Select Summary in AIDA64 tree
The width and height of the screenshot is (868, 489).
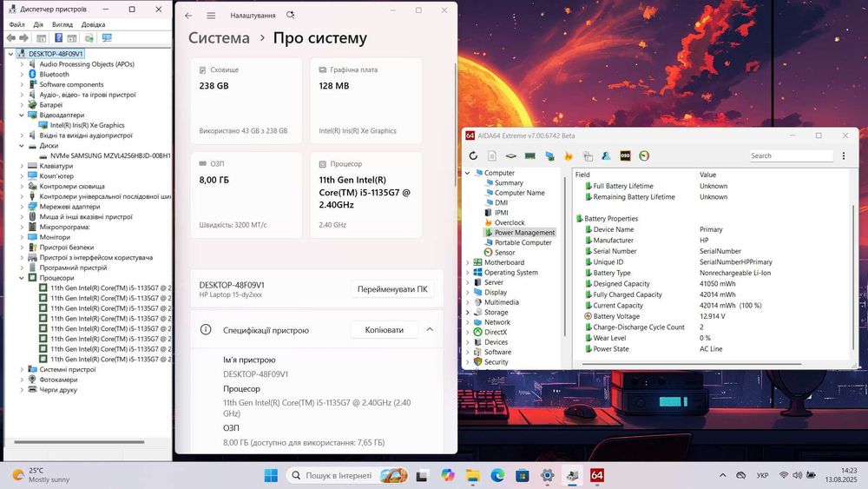tap(508, 182)
